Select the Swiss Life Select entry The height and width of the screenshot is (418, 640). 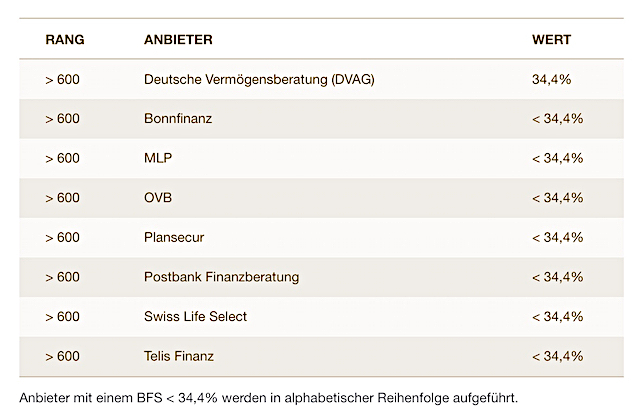195,316
